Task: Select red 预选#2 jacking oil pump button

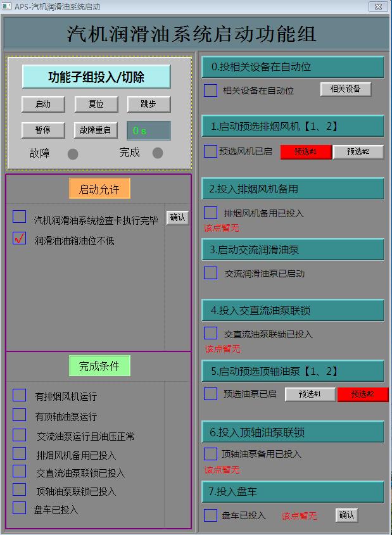Action: (362, 394)
